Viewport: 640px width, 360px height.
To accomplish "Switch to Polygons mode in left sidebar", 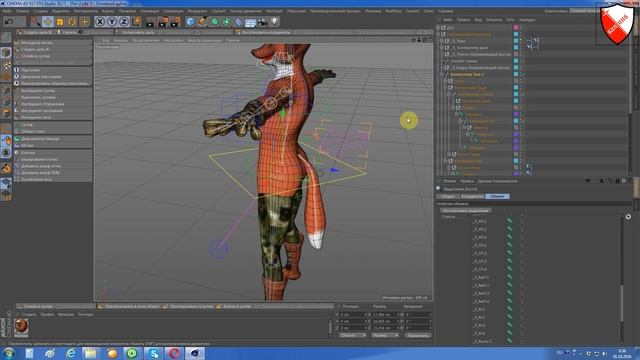I will tap(6, 113).
